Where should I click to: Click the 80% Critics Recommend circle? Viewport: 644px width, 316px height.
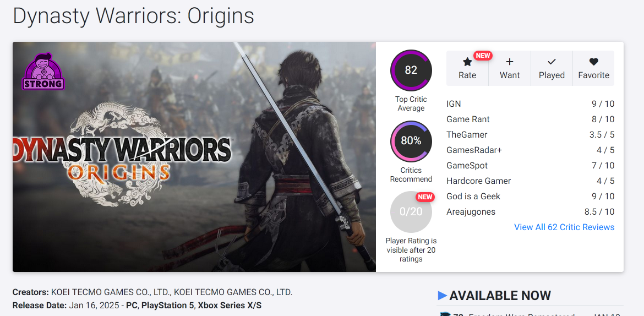(411, 141)
